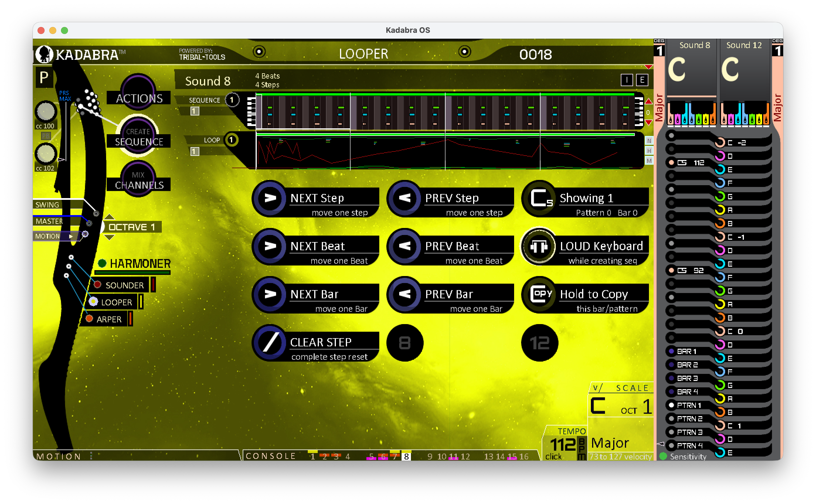Screen dimensions: 816x504
Task: Click the 112 tempo BPM value
Action: coord(563,445)
